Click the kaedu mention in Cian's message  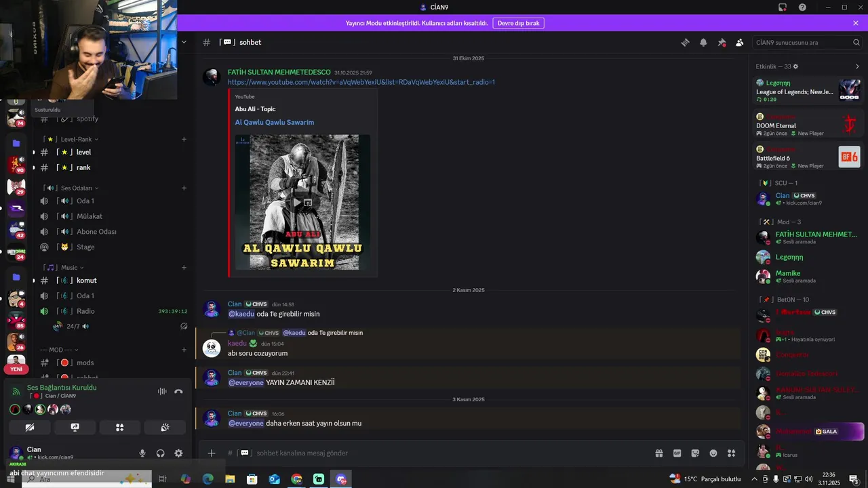click(241, 314)
